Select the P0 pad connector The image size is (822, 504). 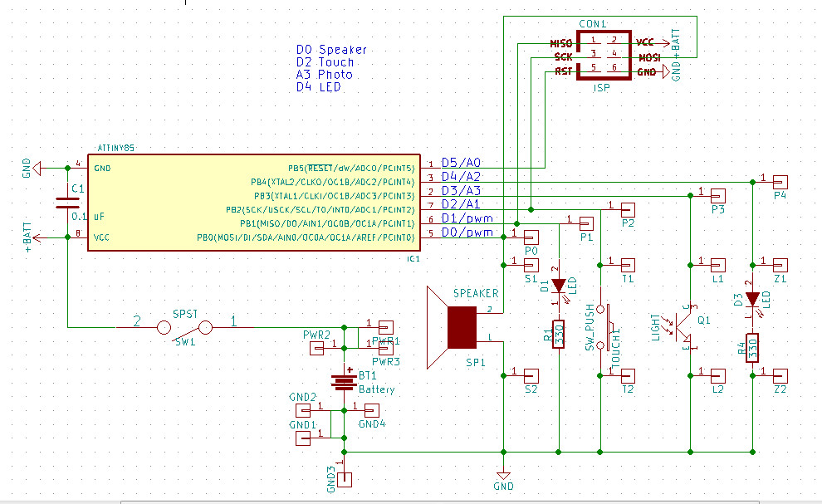pyautogui.click(x=531, y=237)
